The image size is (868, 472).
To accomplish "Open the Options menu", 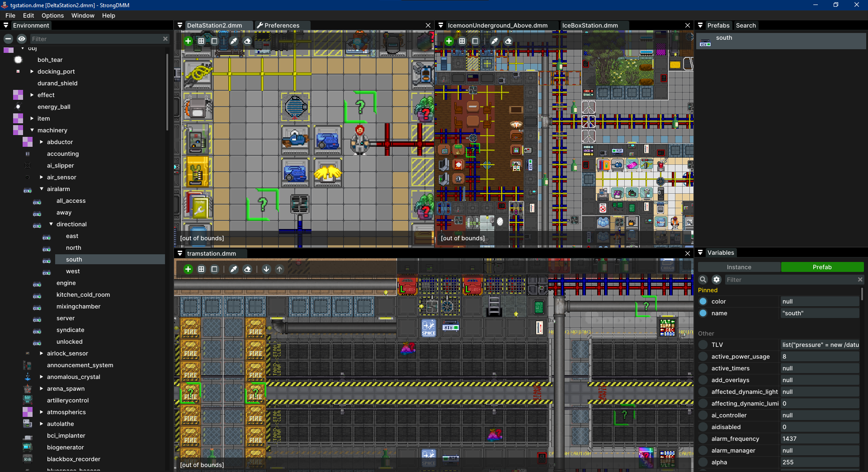I will click(x=53, y=15).
